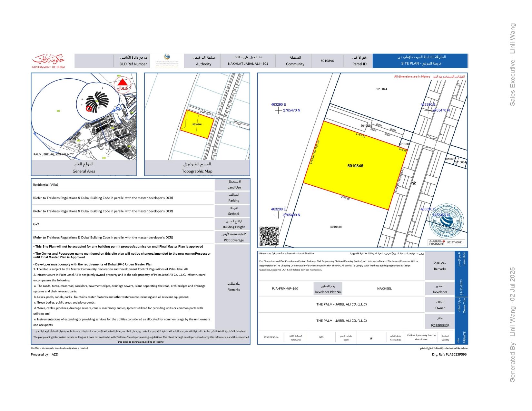Select Makani number '95137 65811'

pyautogui.click(x=455, y=242)
